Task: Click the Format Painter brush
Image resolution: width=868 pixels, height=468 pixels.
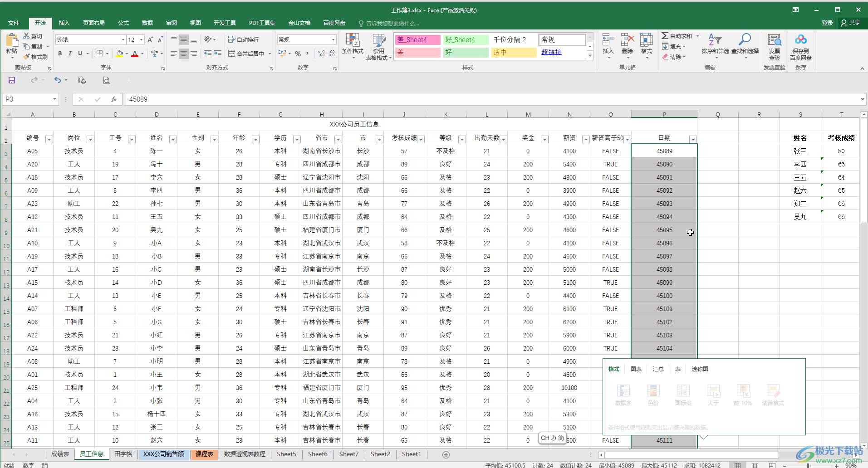Action: click(27, 57)
